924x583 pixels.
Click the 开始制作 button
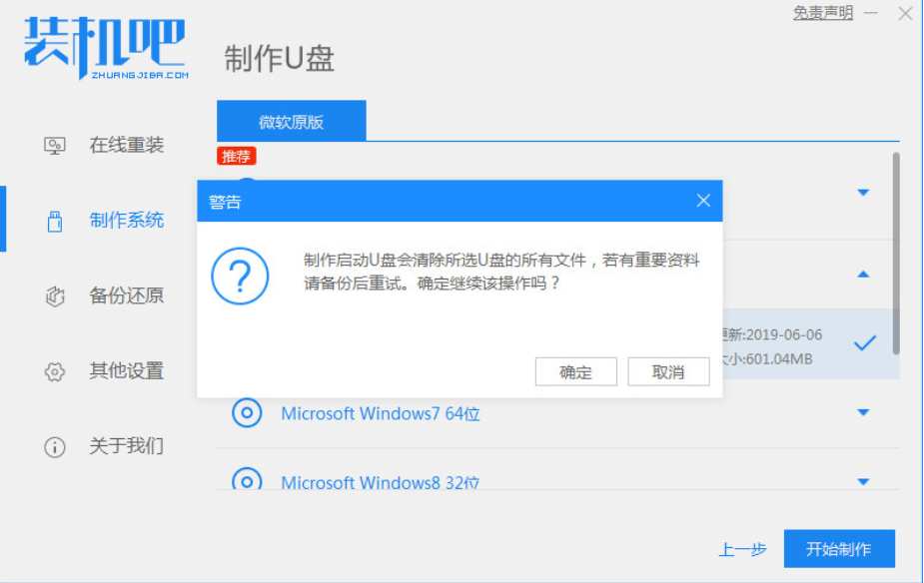tap(838, 549)
